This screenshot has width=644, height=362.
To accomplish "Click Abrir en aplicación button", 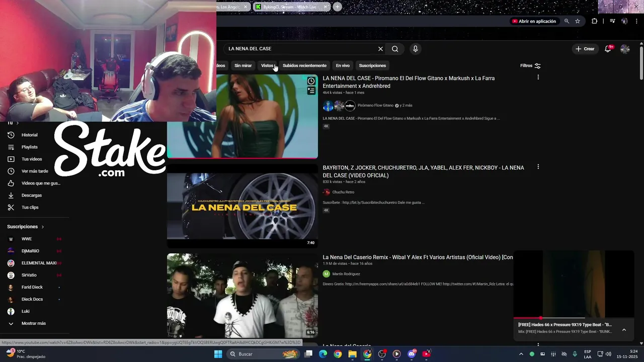I will (534, 21).
